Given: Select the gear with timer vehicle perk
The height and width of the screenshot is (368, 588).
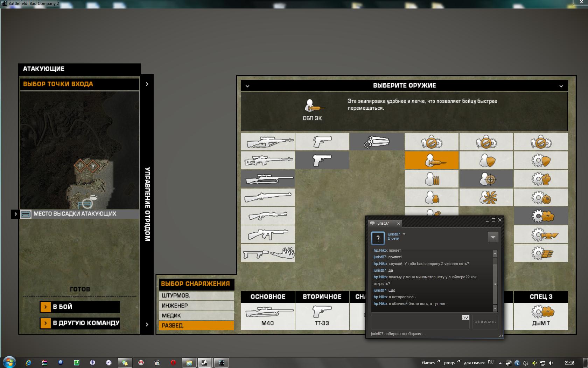Looking at the screenshot, I should (541, 197).
